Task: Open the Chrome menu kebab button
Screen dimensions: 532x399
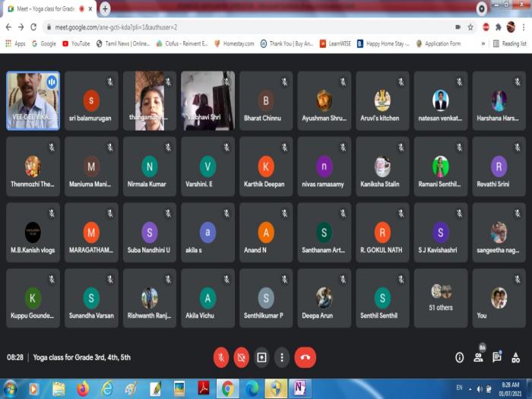Action: (524, 27)
